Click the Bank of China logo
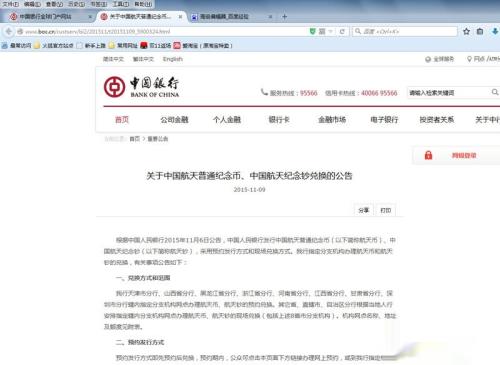 [x=141, y=87]
